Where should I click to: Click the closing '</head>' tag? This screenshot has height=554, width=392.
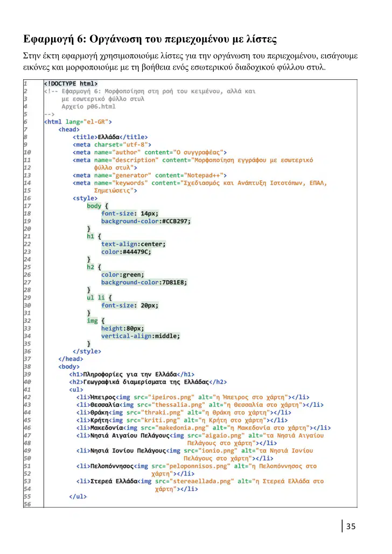click(71, 359)
